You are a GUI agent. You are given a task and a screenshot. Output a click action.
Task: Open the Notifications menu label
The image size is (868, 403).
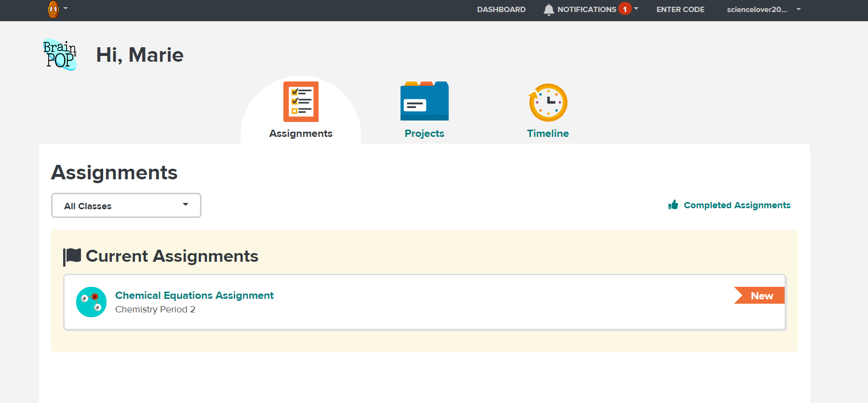(587, 10)
